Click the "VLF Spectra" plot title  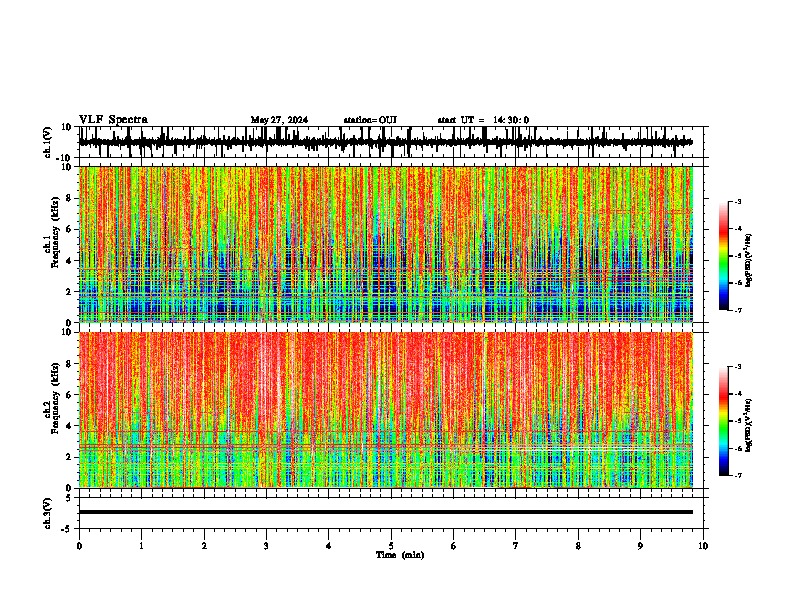[114, 120]
